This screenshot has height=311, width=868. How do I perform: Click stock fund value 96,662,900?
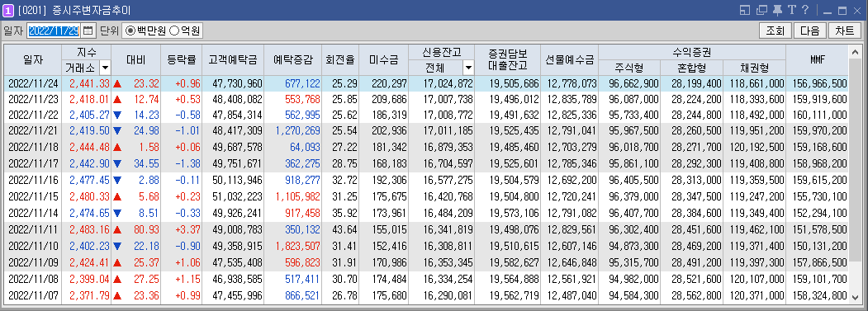coord(633,83)
